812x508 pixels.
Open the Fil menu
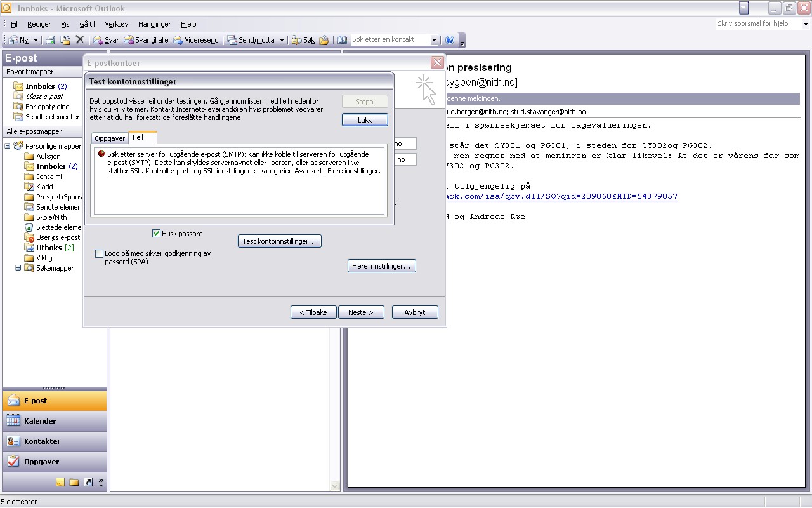pyautogui.click(x=14, y=24)
